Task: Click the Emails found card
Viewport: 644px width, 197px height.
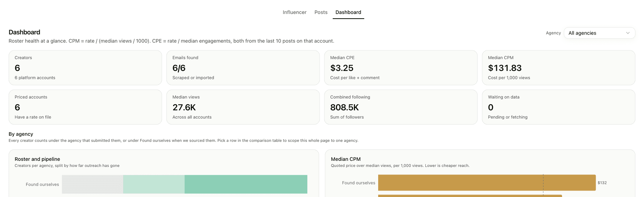Action: click(x=243, y=68)
